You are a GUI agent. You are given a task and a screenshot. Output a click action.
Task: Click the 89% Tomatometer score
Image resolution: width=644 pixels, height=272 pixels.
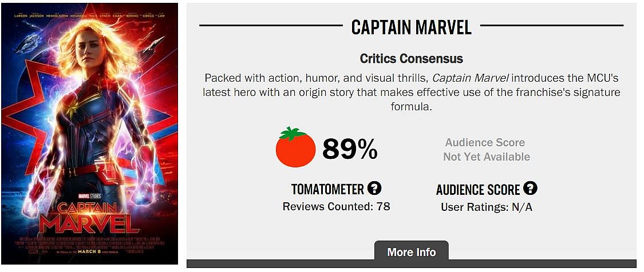[x=350, y=150]
